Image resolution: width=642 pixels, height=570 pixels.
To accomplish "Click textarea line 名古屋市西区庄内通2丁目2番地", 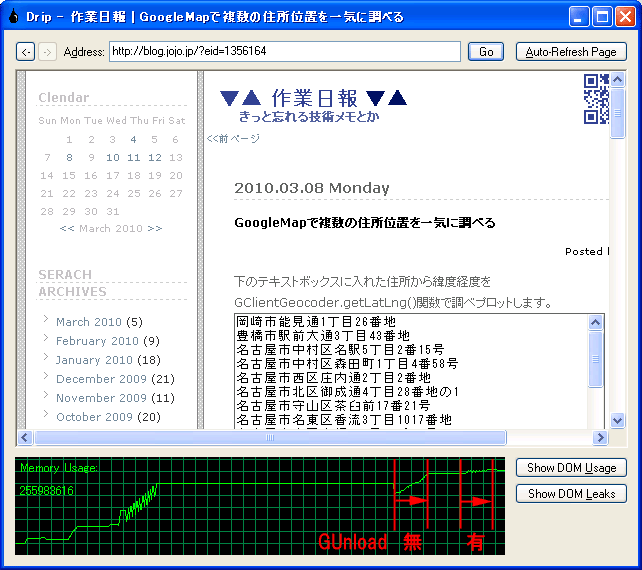I will (334, 378).
